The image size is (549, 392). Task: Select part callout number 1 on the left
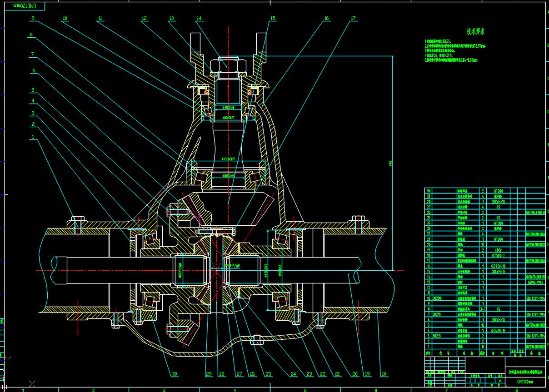(33, 136)
